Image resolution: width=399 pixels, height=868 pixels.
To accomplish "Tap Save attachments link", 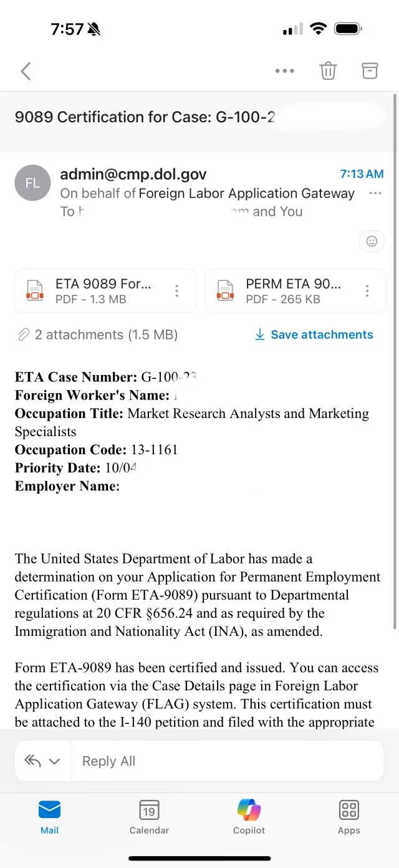I will (314, 334).
